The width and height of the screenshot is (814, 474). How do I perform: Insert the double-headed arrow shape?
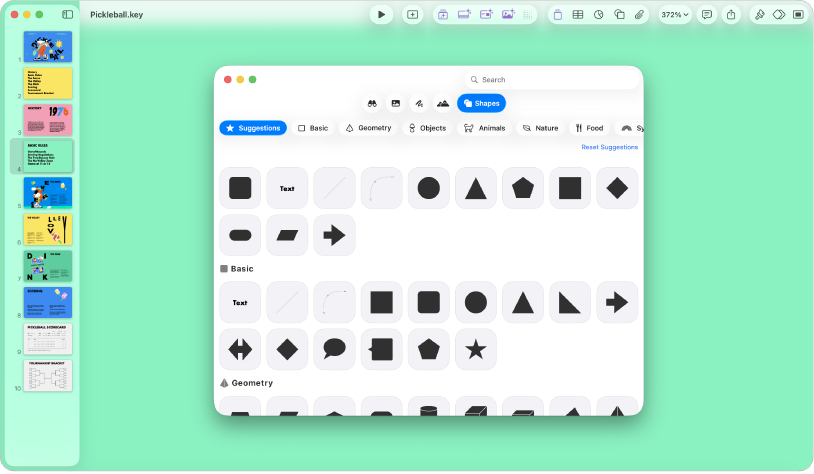[240, 349]
